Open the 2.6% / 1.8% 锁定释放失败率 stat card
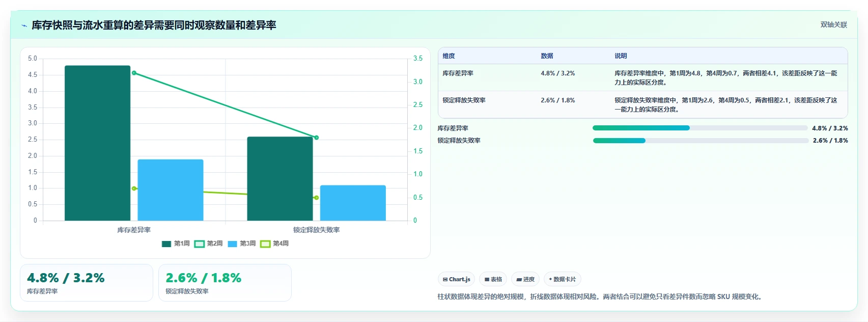Viewport: 868px width, 322px height. tap(225, 283)
